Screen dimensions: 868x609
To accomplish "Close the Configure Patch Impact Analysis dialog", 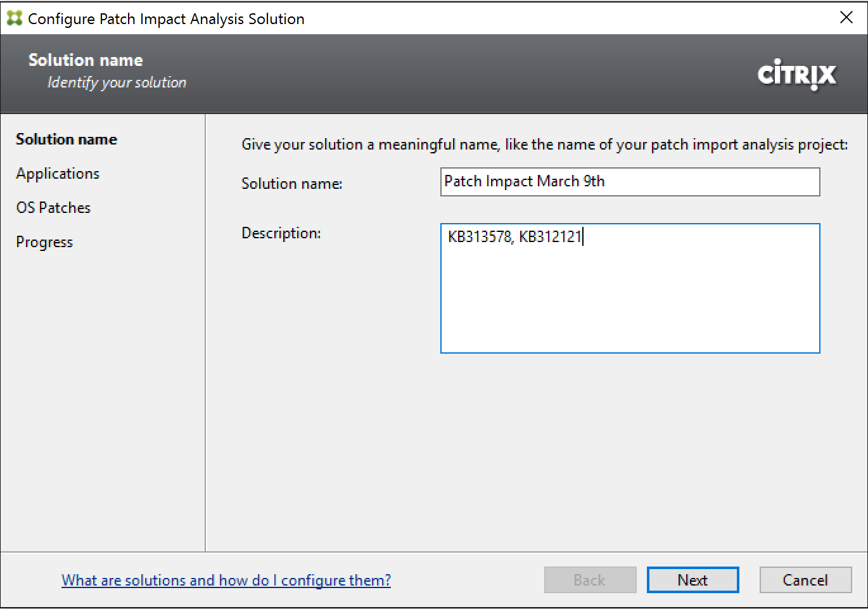I will (846, 18).
